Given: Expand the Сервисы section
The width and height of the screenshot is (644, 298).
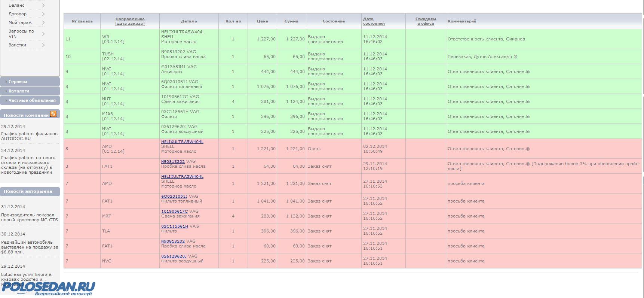Looking at the screenshot, I should click(x=18, y=82).
